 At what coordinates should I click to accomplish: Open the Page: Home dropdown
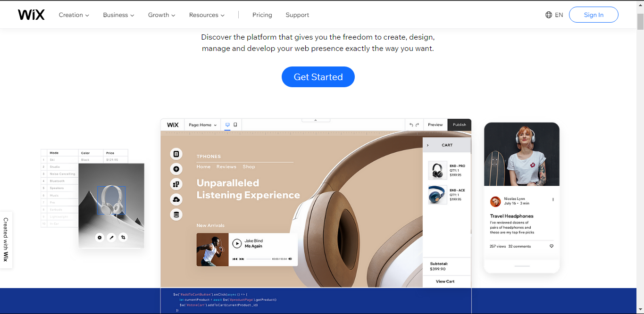coord(203,125)
